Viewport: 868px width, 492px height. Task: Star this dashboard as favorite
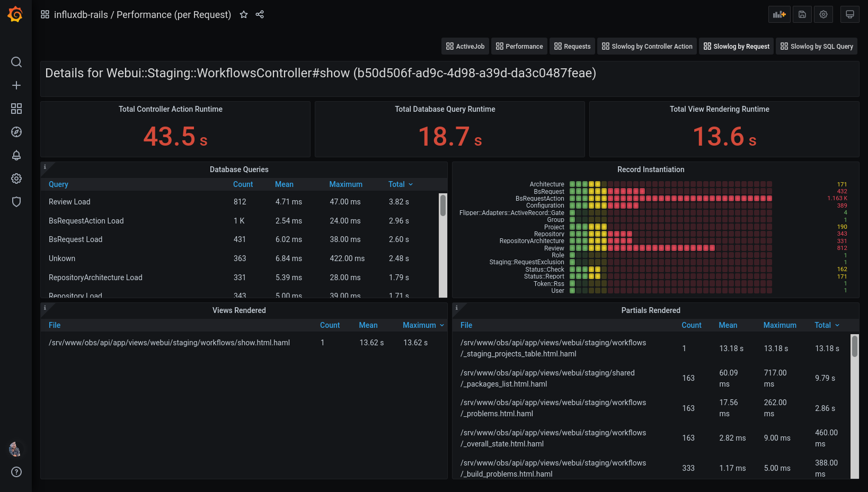pyautogui.click(x=244, y=15)
